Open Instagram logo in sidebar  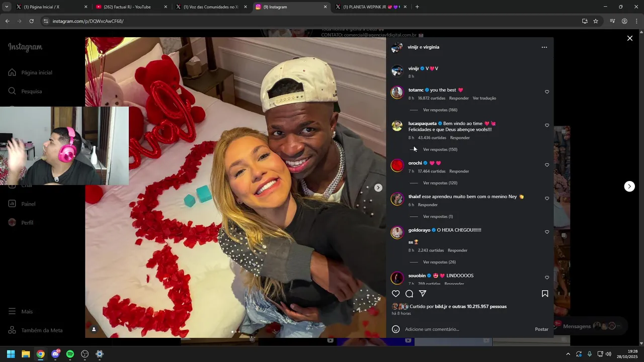(25, 47)
